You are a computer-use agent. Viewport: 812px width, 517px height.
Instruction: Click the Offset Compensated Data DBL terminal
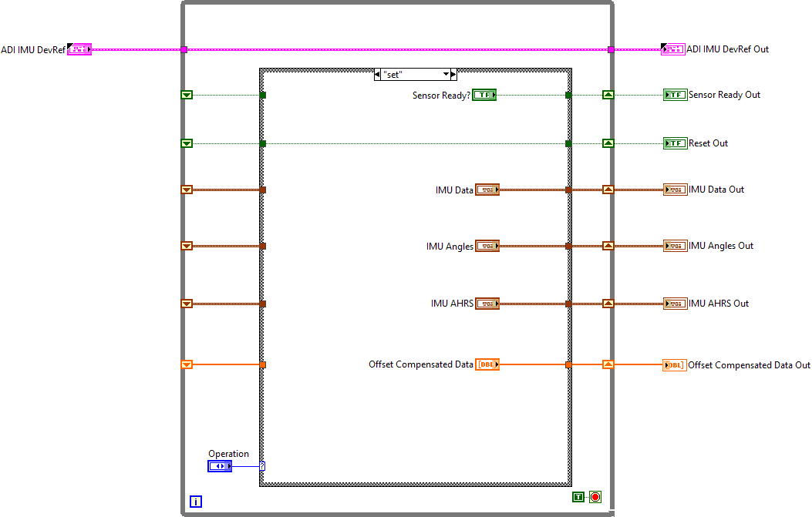point(487,364)
